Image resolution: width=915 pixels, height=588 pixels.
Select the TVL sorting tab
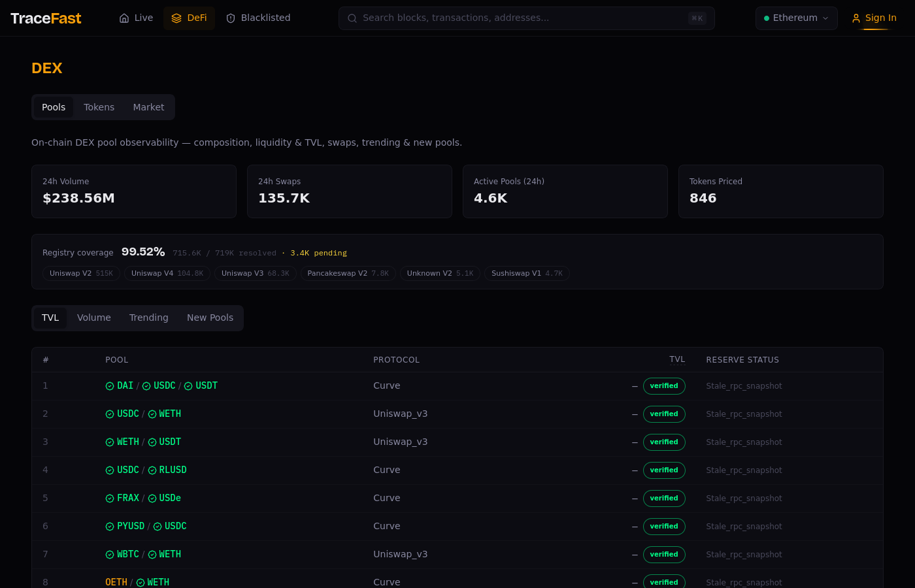(50, 318)
